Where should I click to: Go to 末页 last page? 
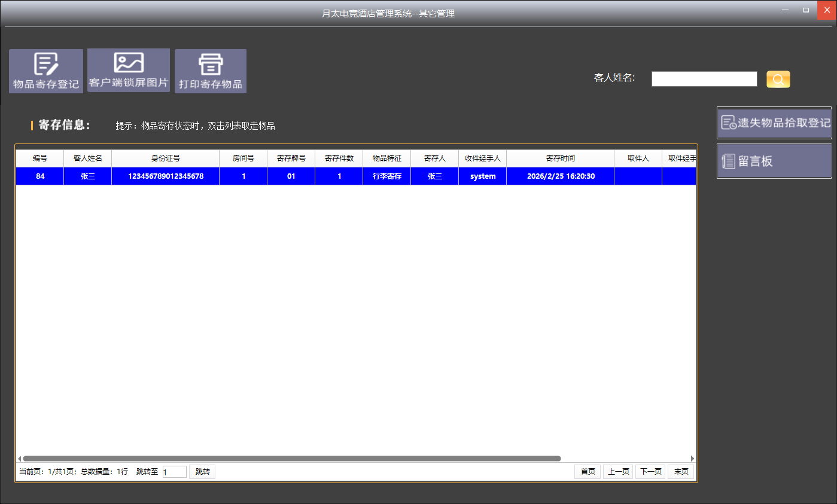point(681,472)
